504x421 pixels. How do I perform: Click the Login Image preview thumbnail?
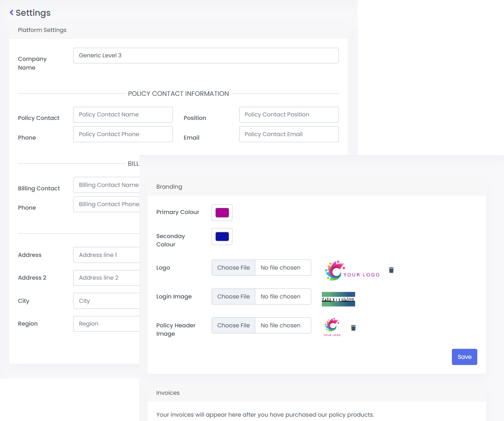(338, 299)
